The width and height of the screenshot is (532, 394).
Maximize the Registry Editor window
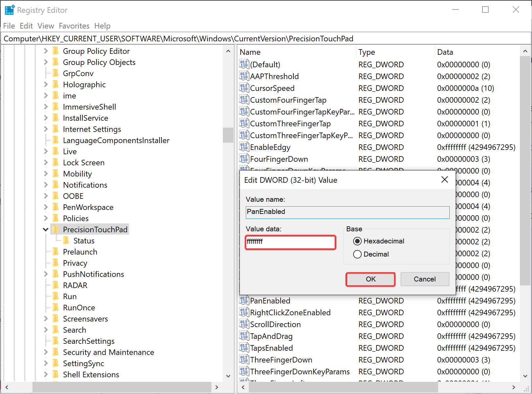[x=485, y=10]
